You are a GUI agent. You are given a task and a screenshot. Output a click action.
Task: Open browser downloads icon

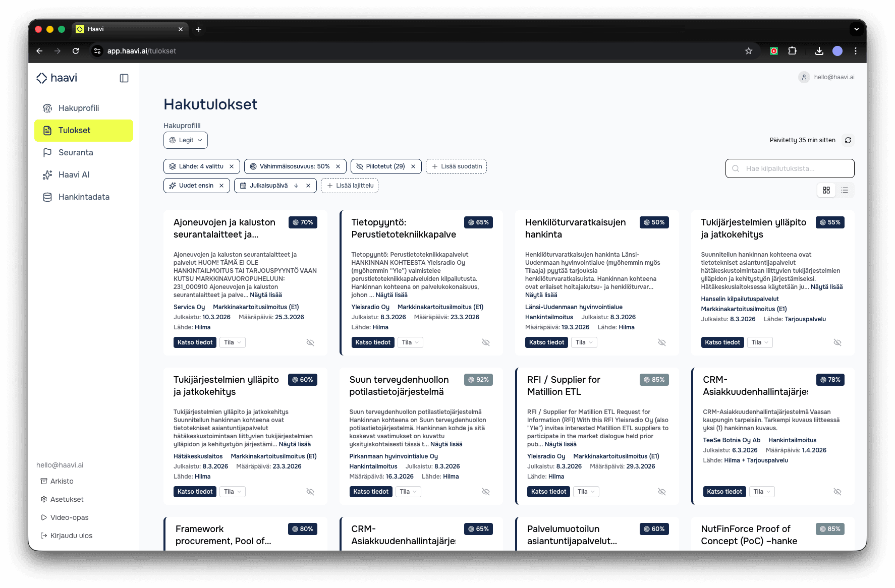pyautogui.click(x=819, y=51)
